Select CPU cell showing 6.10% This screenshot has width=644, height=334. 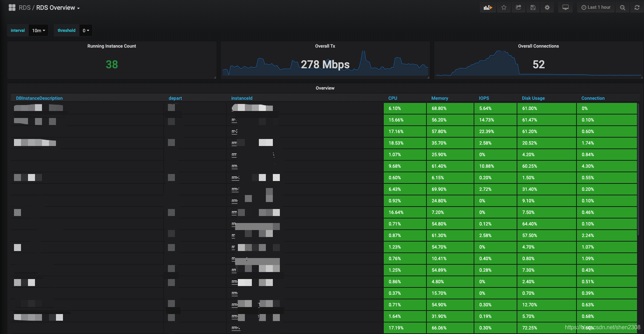coord(405,109)
